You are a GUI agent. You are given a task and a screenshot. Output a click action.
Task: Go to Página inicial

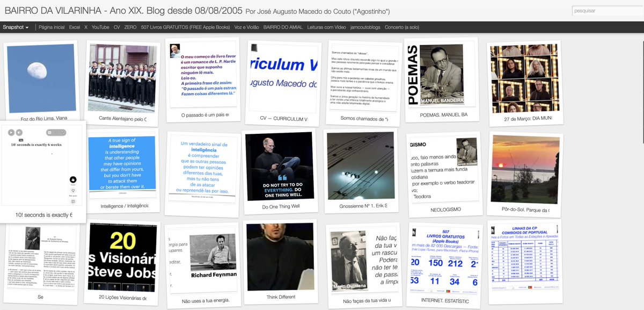[x=52, y=27]
